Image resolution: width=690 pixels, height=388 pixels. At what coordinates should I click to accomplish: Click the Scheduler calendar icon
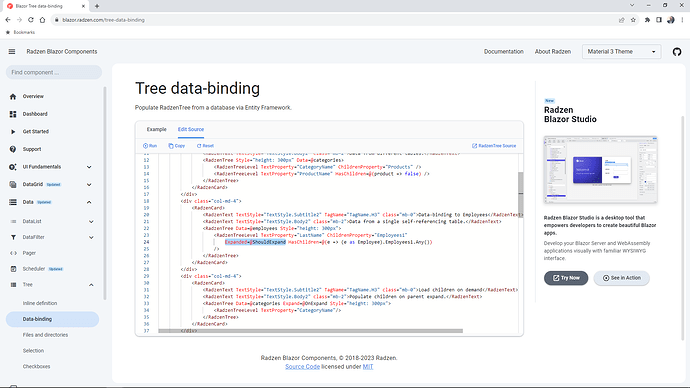pyautogui.click(x=13, y=269)
